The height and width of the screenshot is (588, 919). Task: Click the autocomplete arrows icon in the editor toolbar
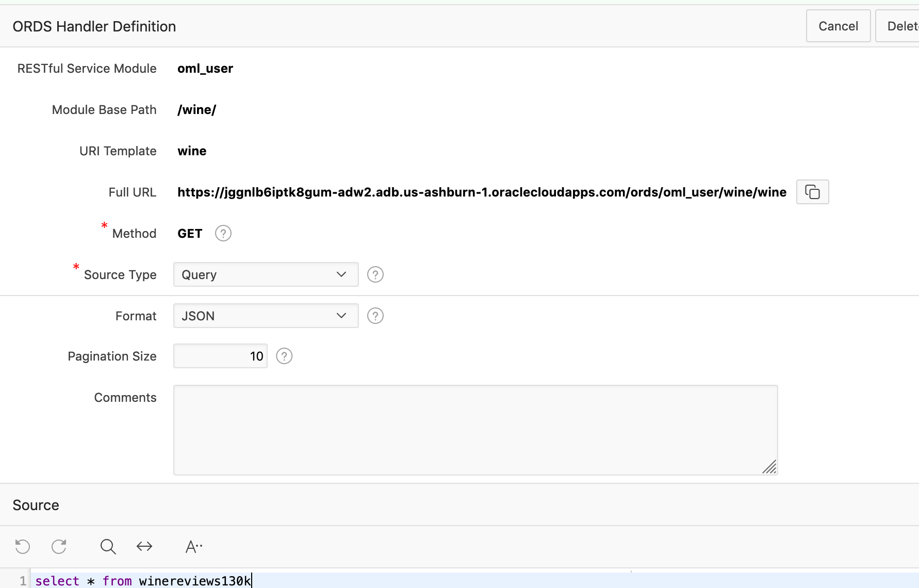point(144,546)
